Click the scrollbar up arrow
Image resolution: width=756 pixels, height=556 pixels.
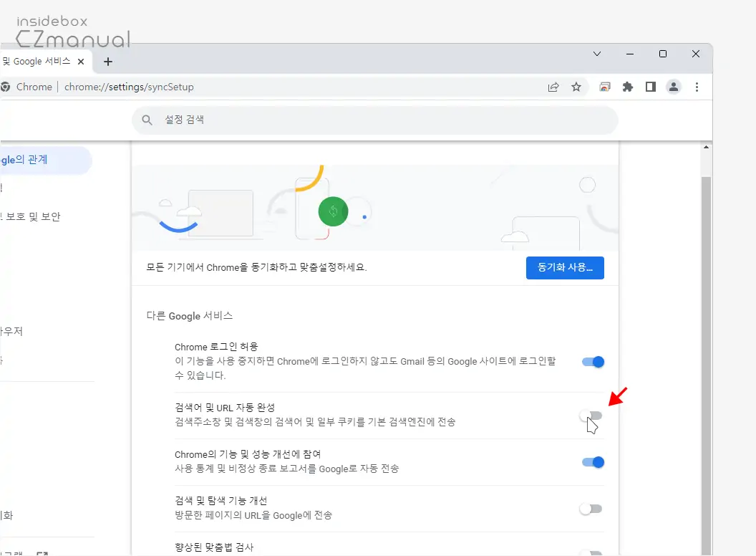707,147
